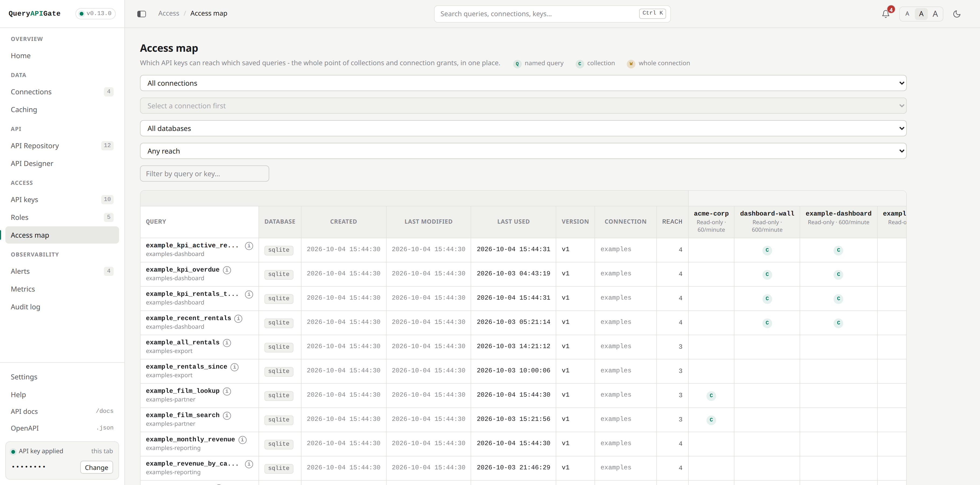Click the Access breadcrumb link
Image resolution: width=980 pixels, height=485 pixels.
pos(169,13)
